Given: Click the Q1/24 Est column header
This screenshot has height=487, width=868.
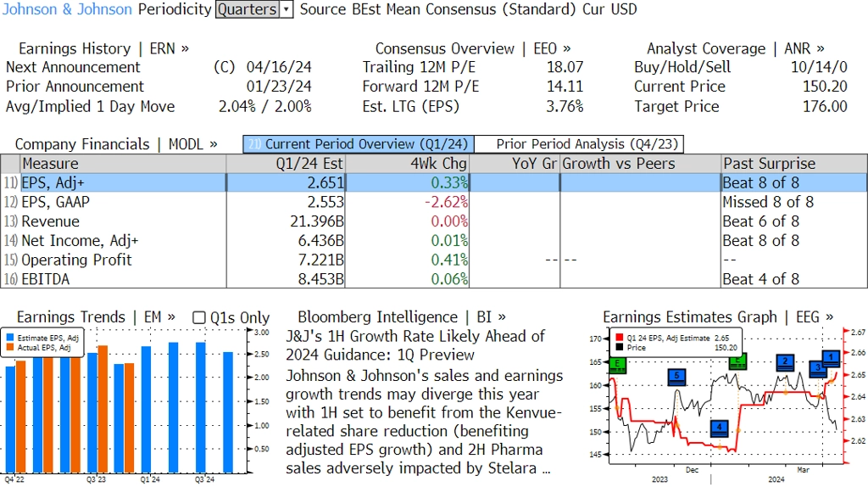Looking at the screenshot, I should [x=286, y=164].
